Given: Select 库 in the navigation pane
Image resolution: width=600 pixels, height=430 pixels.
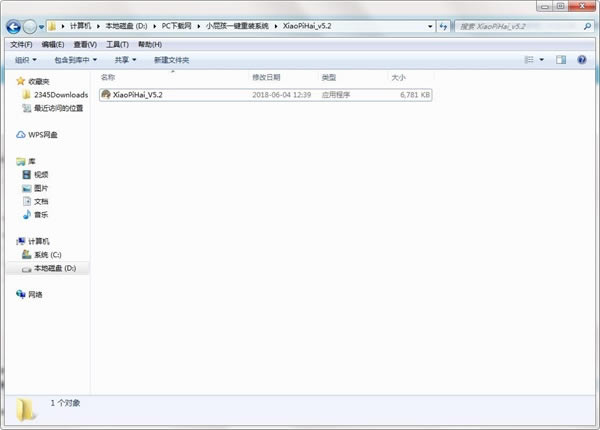Looking at the screenshot, I should [x=32, y=161].
